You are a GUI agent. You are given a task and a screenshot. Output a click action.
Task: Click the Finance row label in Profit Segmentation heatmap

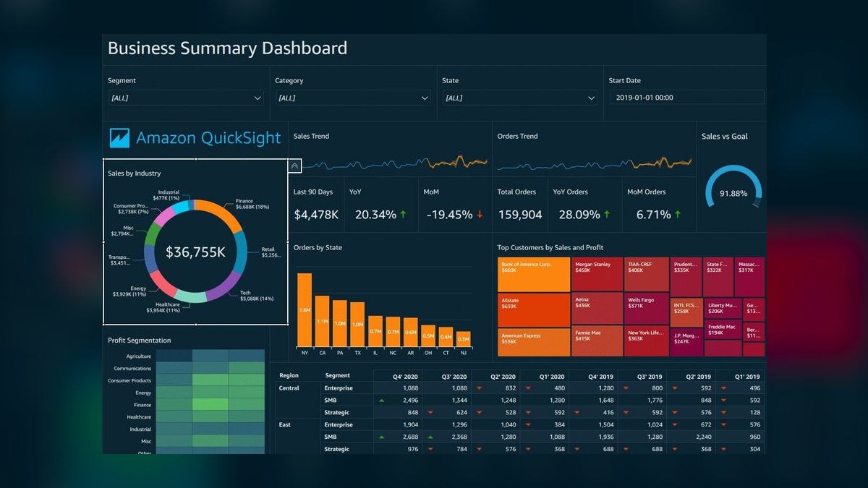coord(142,405)
